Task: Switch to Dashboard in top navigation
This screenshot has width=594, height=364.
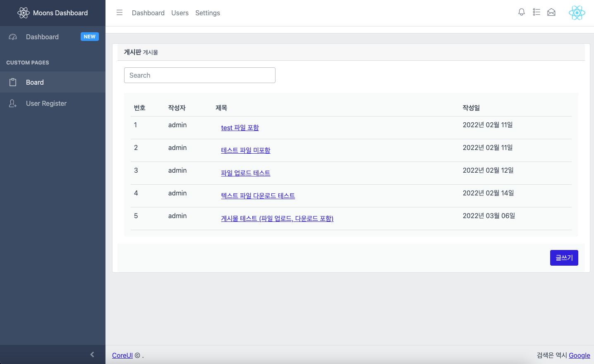Action: [148, 13]
